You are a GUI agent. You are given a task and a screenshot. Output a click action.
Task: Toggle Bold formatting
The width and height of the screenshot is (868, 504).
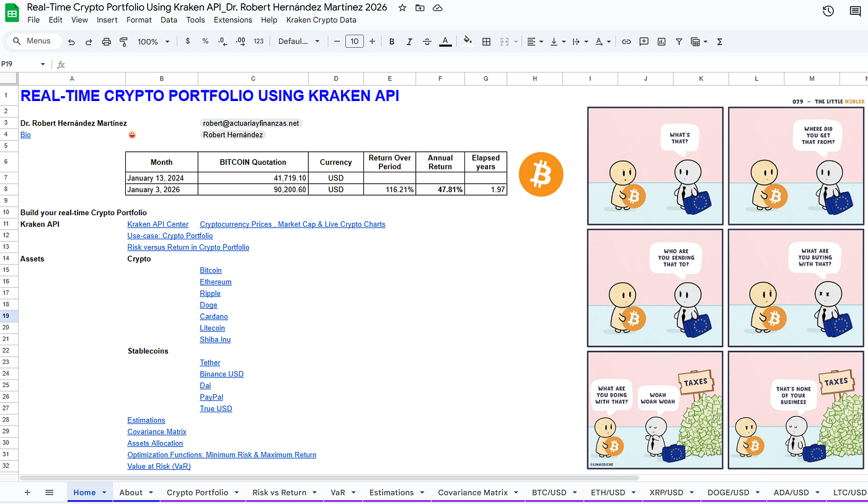pyautogui.click(x=392, y=42)
